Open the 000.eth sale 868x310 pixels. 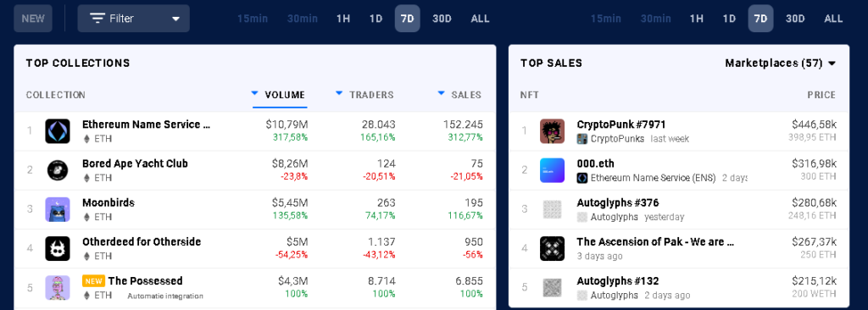595,163
